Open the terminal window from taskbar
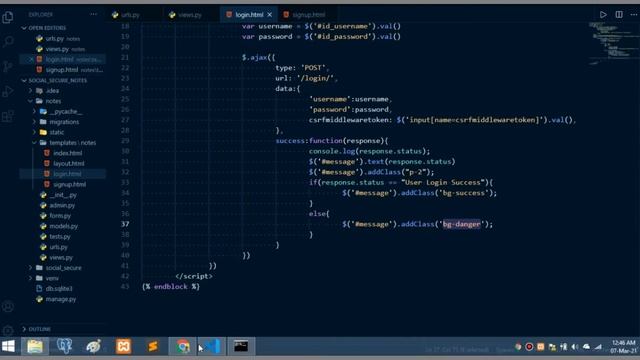The image size is (640, 360). (x=241, y=347)
